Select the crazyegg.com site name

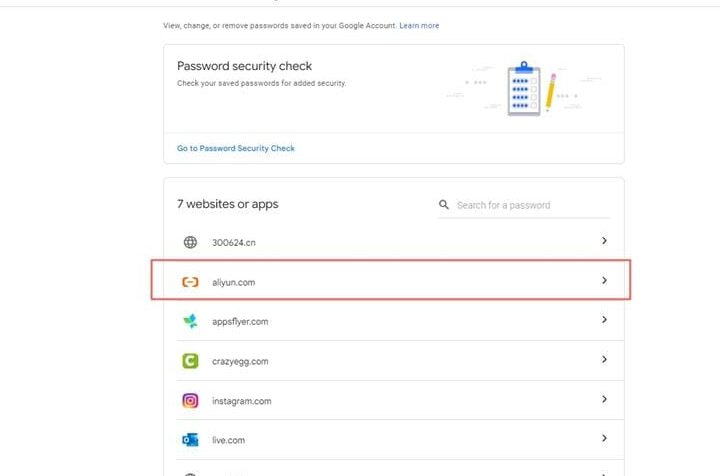pos(240,361)
